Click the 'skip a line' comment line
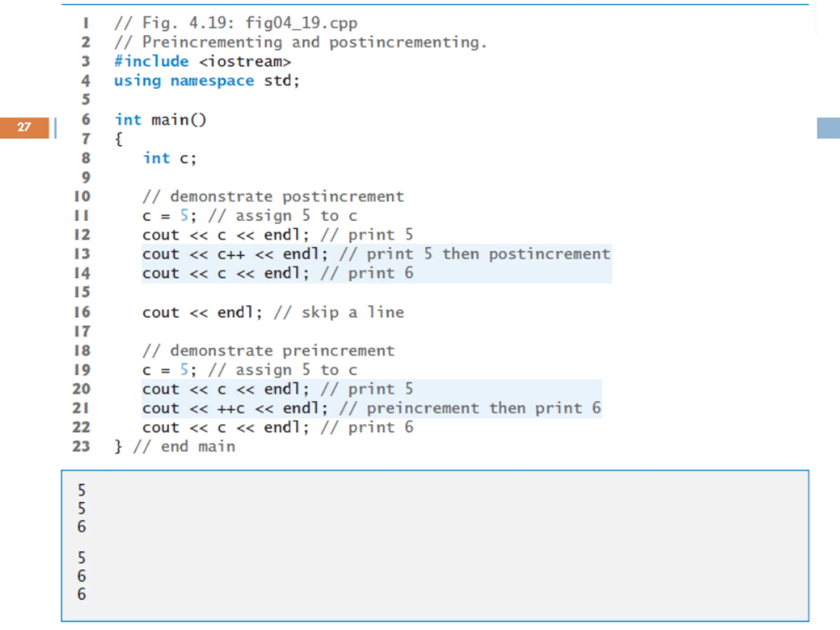Viewport: 840px width, 630px height. (273, 312)
